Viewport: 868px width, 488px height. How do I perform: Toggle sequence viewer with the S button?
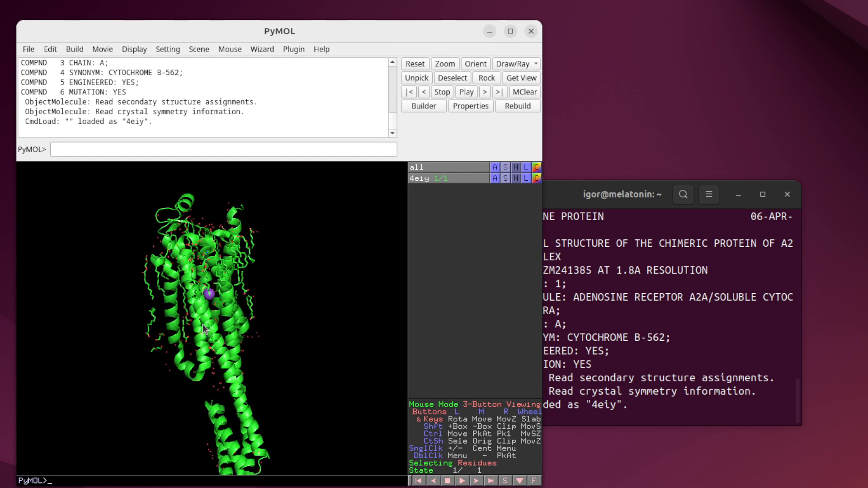(505, 480)
